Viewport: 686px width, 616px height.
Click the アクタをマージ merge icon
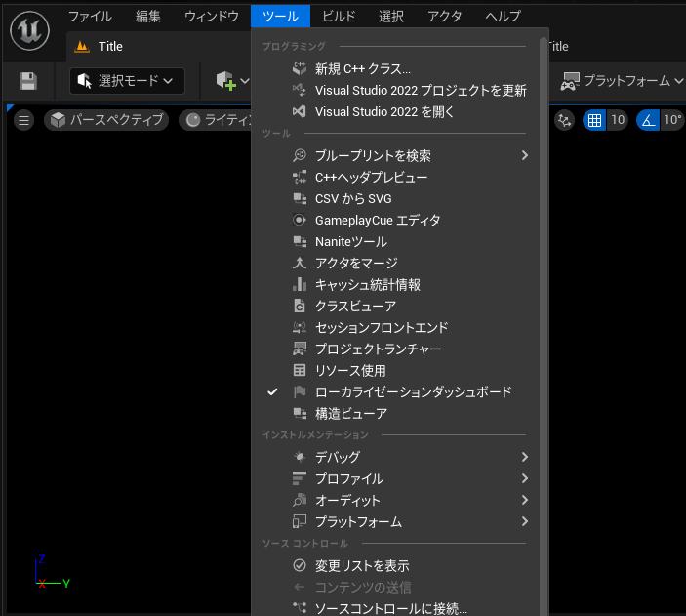[x=300, y=263]
